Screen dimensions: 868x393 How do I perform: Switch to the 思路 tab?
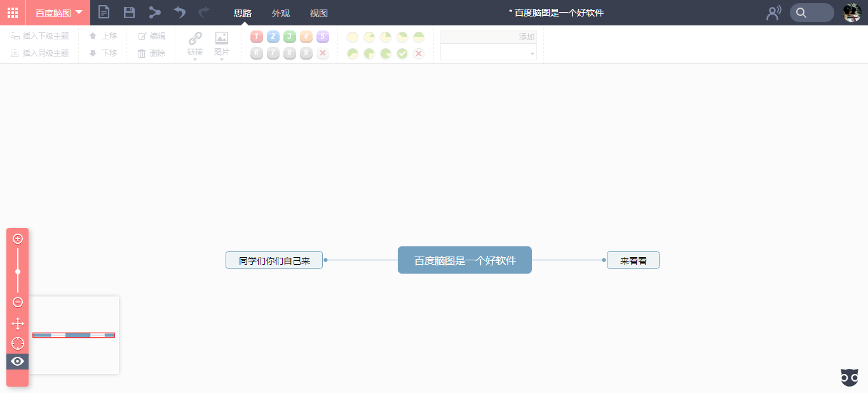tap(243, 13)
